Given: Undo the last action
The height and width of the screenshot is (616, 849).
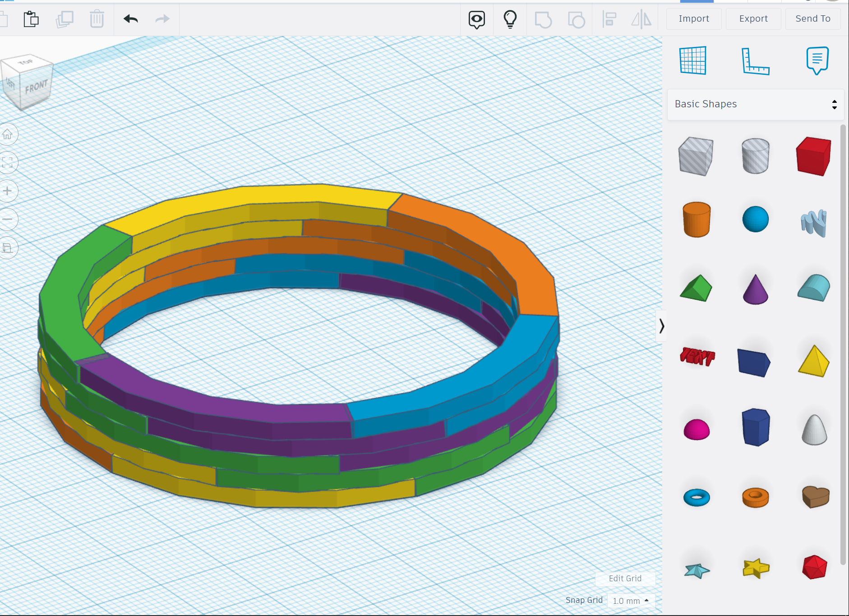Looking at the screenshot, I should coord(131,19).
